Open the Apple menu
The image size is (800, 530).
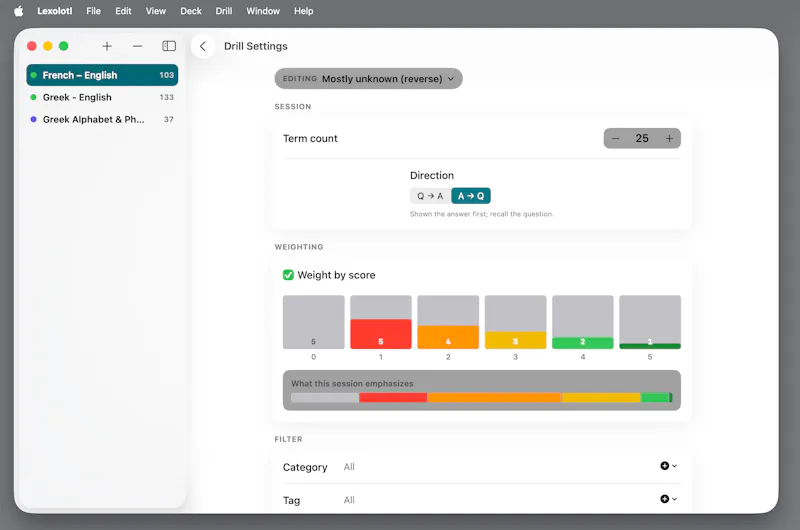[19, 11]
